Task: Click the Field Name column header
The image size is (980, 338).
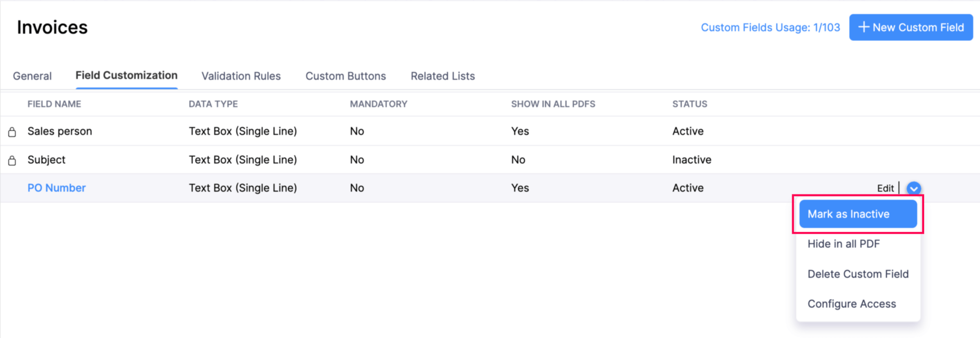Action: [54, 104]
